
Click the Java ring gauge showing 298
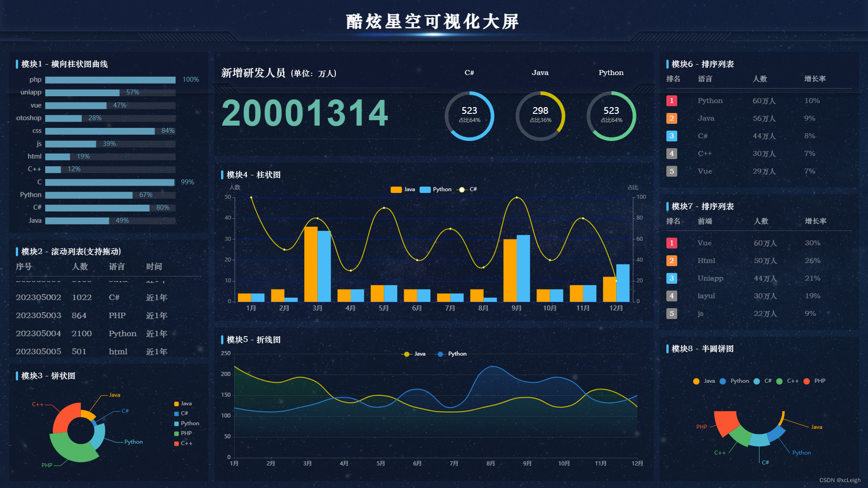pos(540,116)
